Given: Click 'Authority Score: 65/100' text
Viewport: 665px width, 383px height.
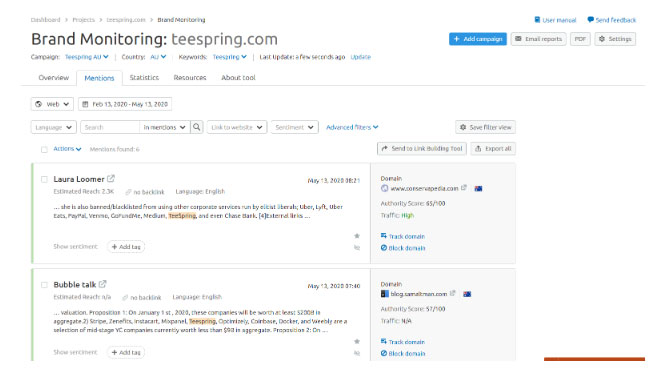Looking at the screenshot, I should tap(413, 204).
